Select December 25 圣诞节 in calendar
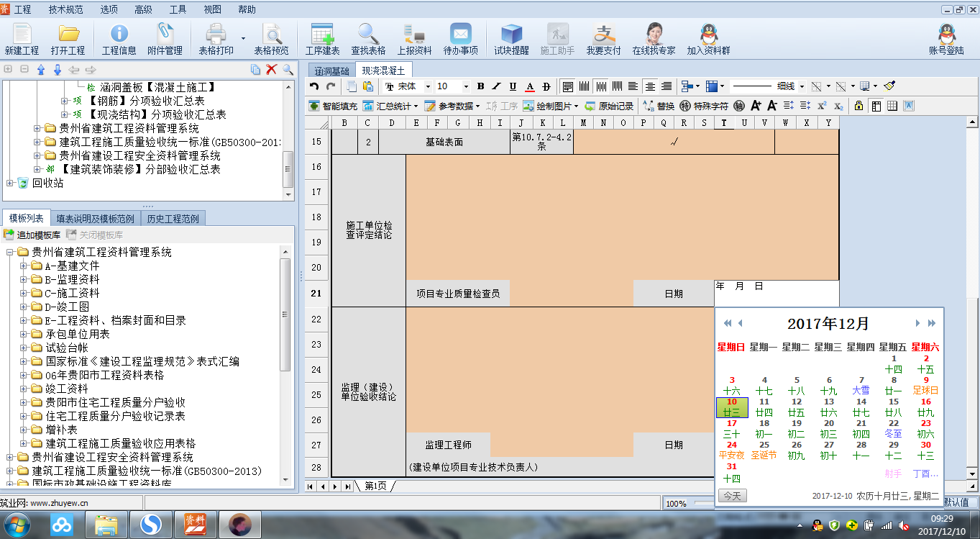980x539 pixels. tap(764, 450)
